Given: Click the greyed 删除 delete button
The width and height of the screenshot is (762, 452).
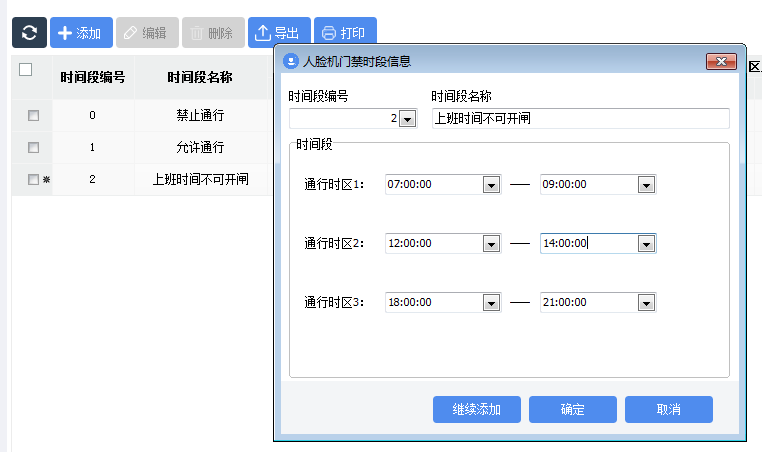Looking at the screenshot, I should (x=213, y=33).
